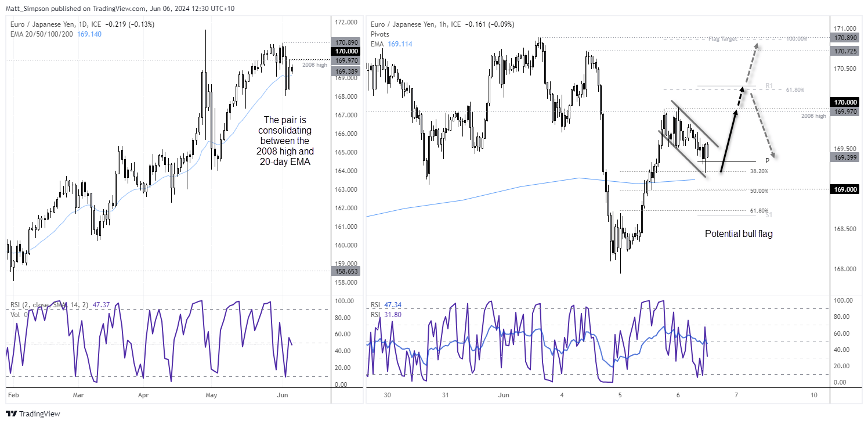Click the '61.80%' label beside R1
Screen dimensions: 868x424
click(x=796, y=90)
